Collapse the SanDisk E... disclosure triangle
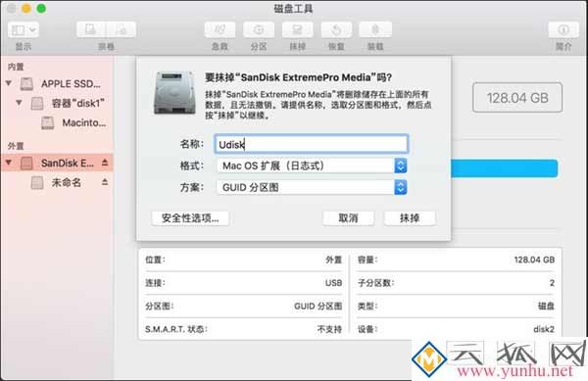Screen dimensions: 588x381 [9, 163]
